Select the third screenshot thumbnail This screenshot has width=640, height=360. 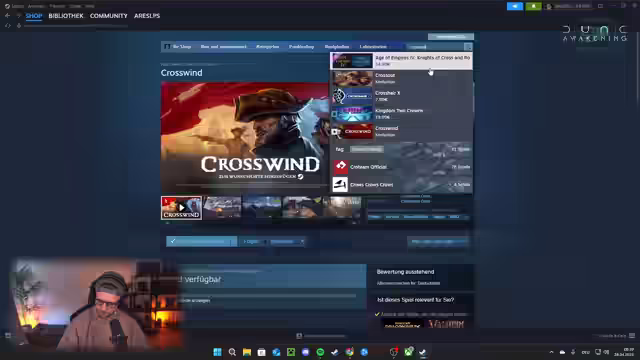coord(262,208)
